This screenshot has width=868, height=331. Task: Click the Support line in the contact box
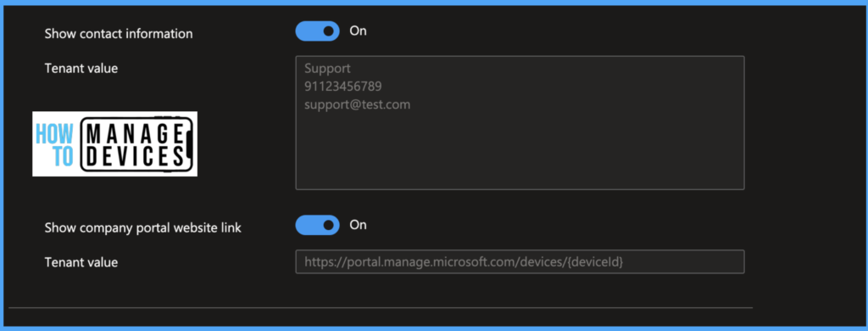point(327,69)
